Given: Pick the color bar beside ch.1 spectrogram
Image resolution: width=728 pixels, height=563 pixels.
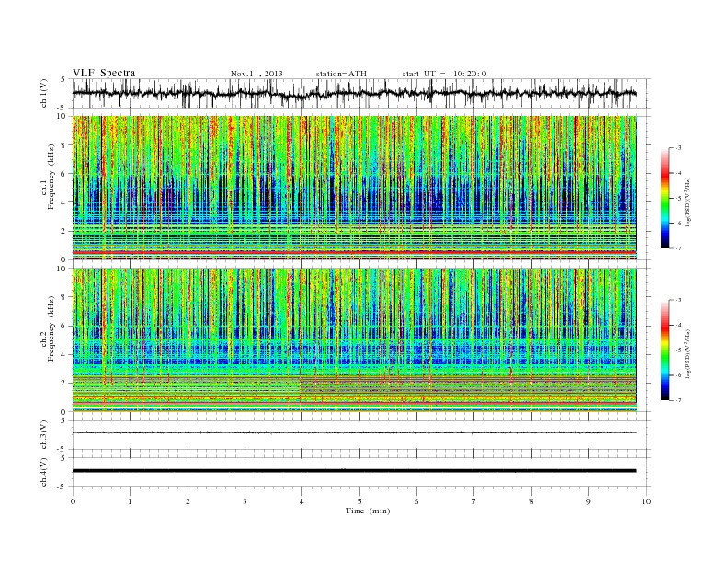Looking at the screenshot, I should pos(665,198).
